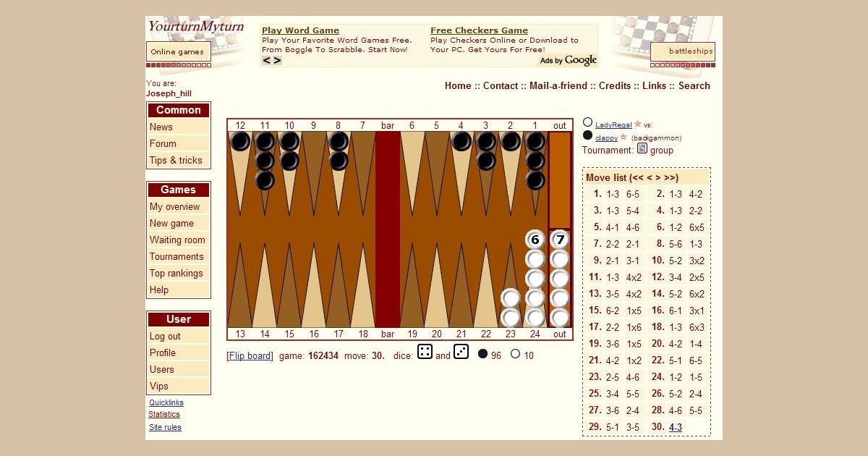Click white pip count marker beside 10
The height and width of the screenshot is (456, 868).
(x=515, y=354)
